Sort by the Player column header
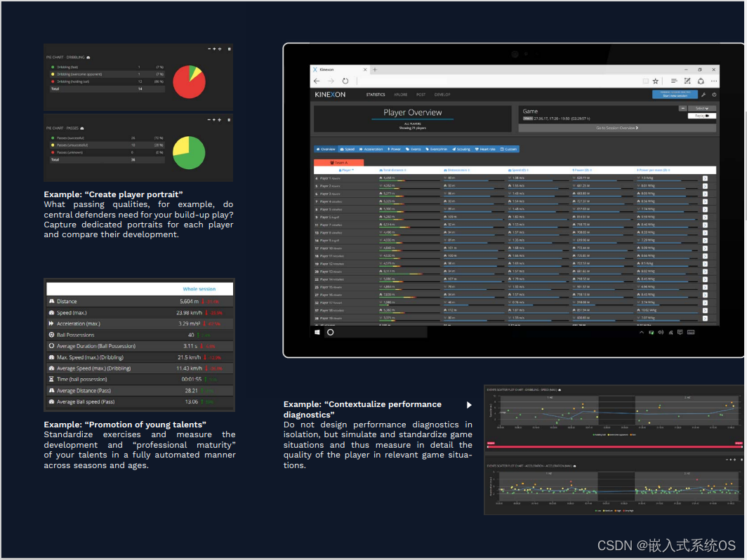 347,170
